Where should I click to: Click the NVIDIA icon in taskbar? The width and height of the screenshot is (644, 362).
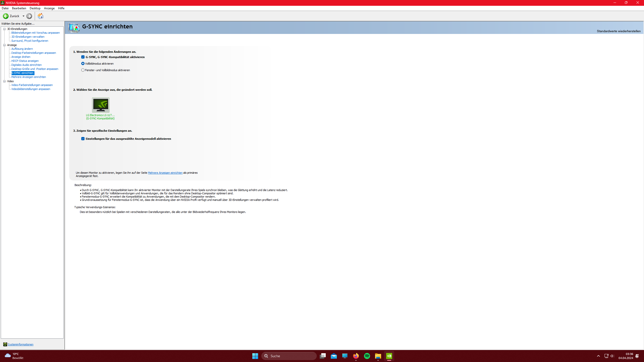(389, 356)
